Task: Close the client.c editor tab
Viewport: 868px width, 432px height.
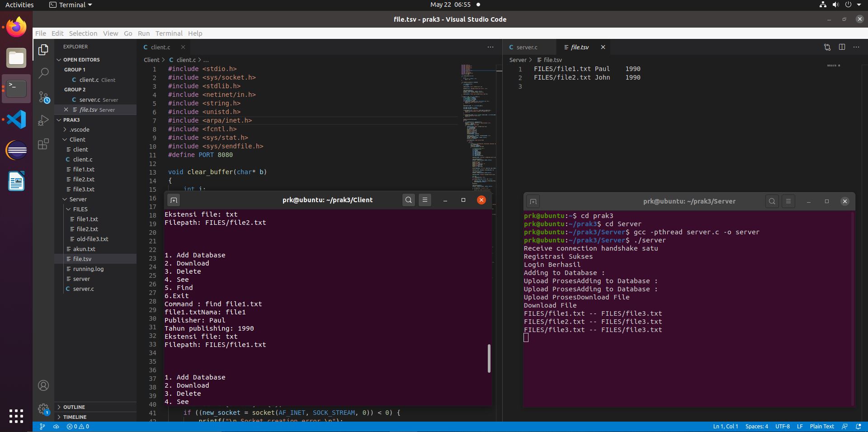Action: coord(183,47)
